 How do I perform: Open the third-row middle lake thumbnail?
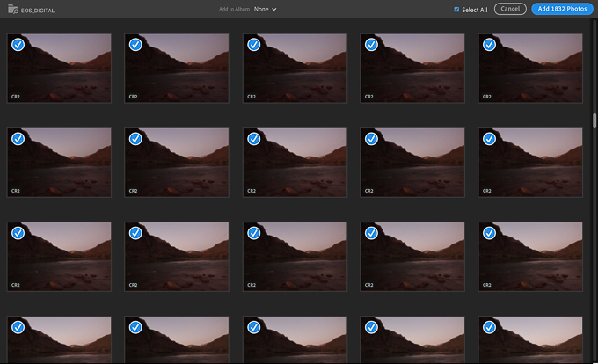click(295, 257)
